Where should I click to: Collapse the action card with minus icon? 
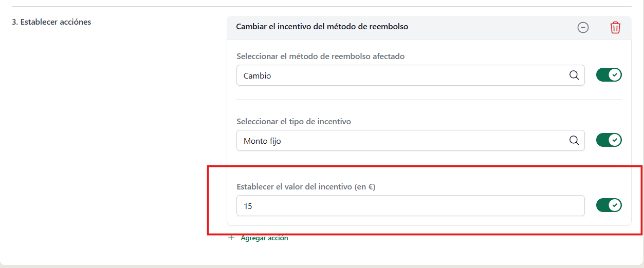(583, 28)
